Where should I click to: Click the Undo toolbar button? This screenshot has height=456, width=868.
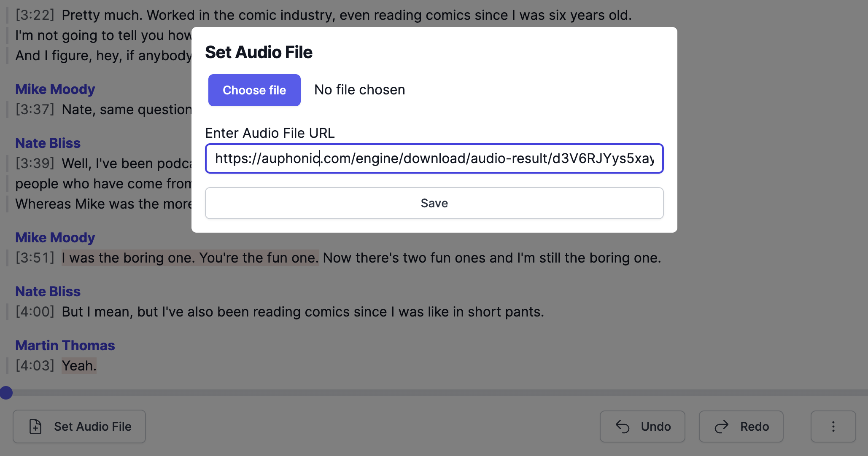(x=643, y=426)
